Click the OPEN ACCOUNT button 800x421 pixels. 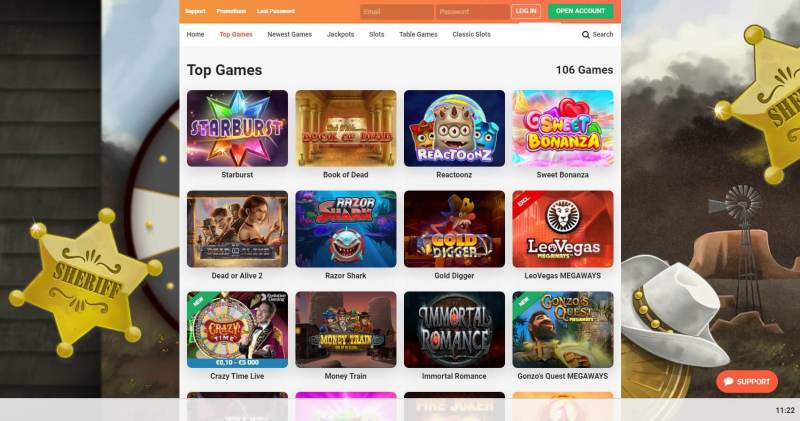coord(581,11)
